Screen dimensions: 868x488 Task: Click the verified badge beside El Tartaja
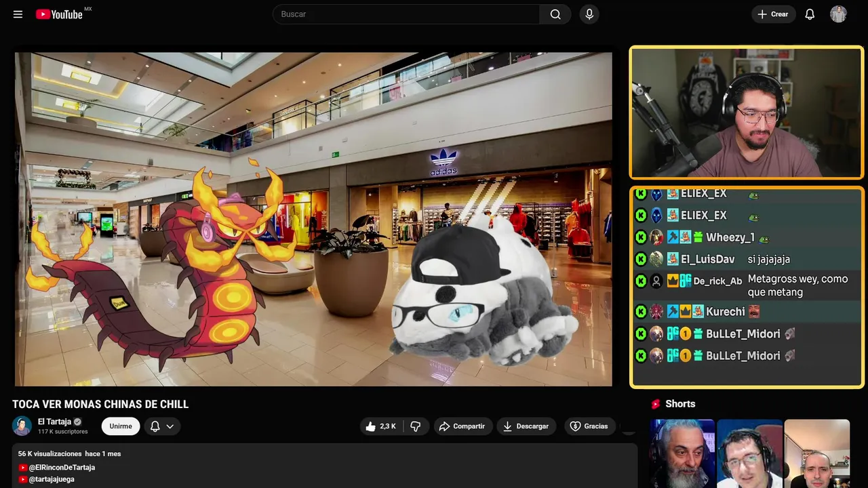tap(77, 422)
